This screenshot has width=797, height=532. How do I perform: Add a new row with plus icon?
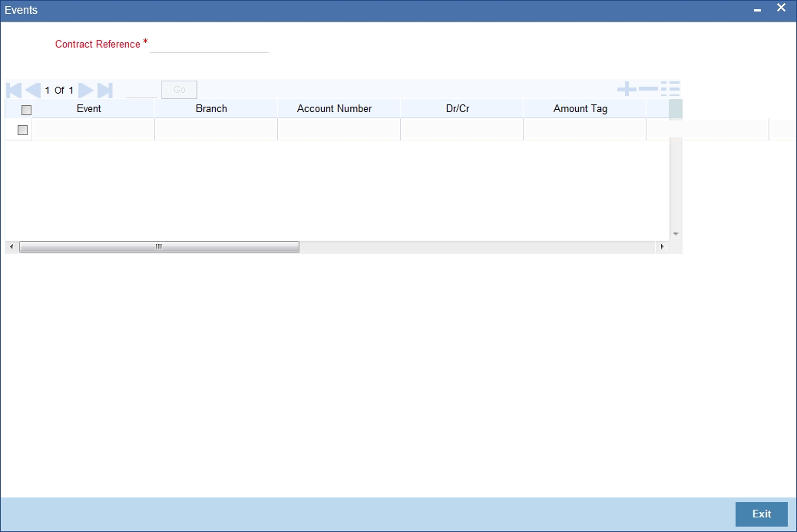tap(627, 89)
